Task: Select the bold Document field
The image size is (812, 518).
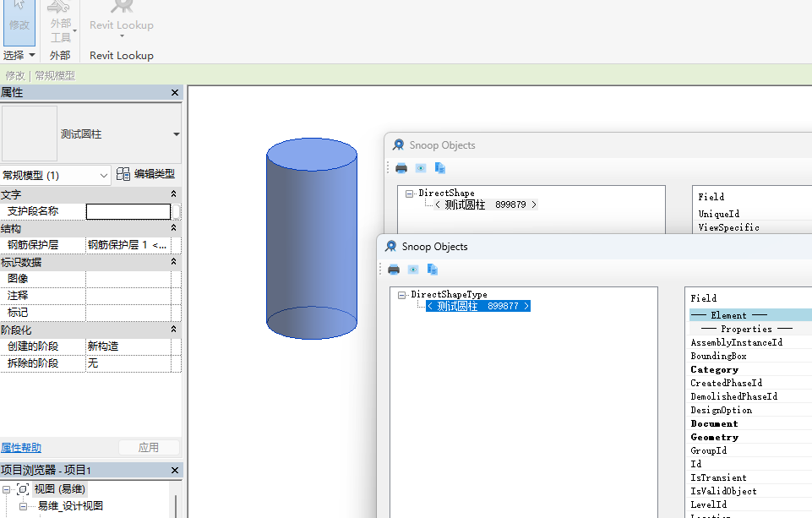Action: pyautogui.click(x=714, y=423)
